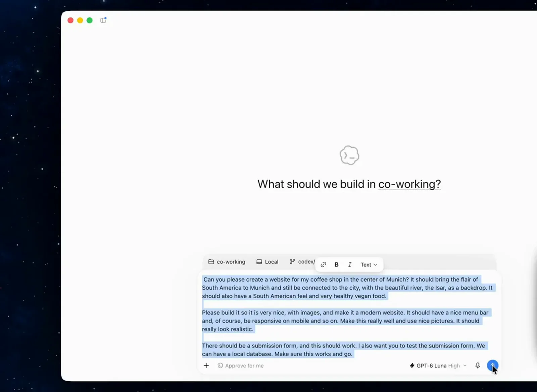Viewport: 537px width, 392px height.
Task: Add attachment with the plus icon
Action: pyautogui.click(x=206, y=365)
